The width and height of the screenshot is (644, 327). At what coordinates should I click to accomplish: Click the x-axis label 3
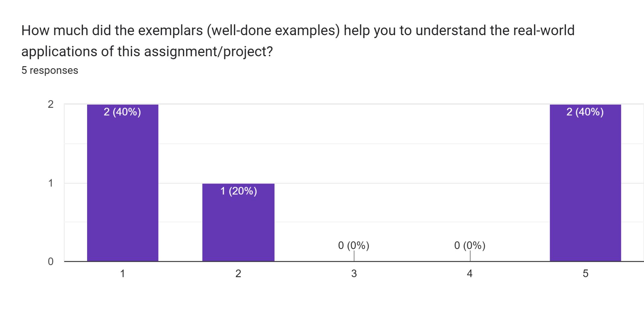(x=354, y=274)
